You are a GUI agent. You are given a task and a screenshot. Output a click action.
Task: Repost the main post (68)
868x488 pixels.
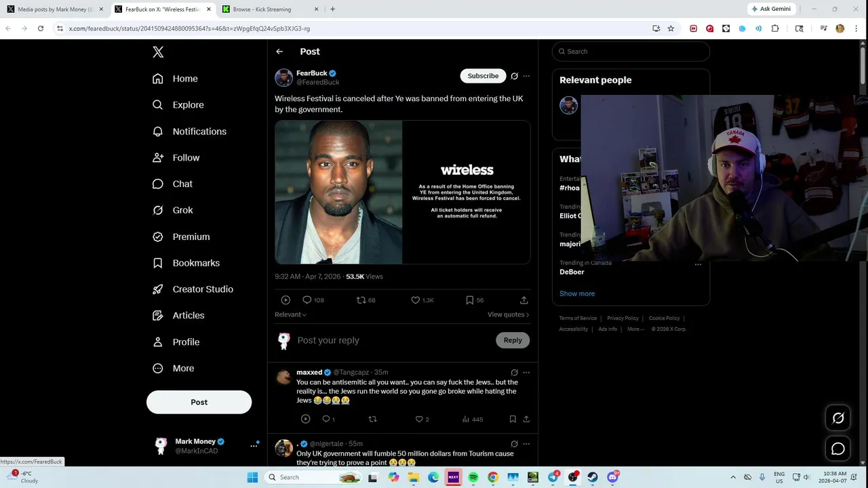(366, 300)
